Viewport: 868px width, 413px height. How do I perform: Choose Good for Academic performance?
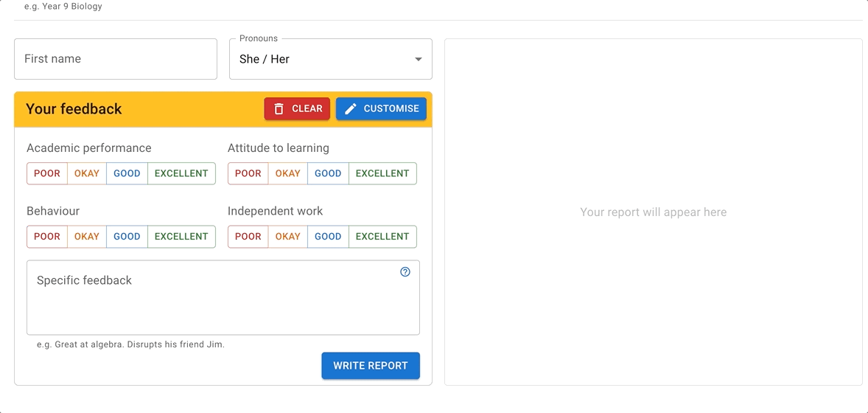point(127,173)
